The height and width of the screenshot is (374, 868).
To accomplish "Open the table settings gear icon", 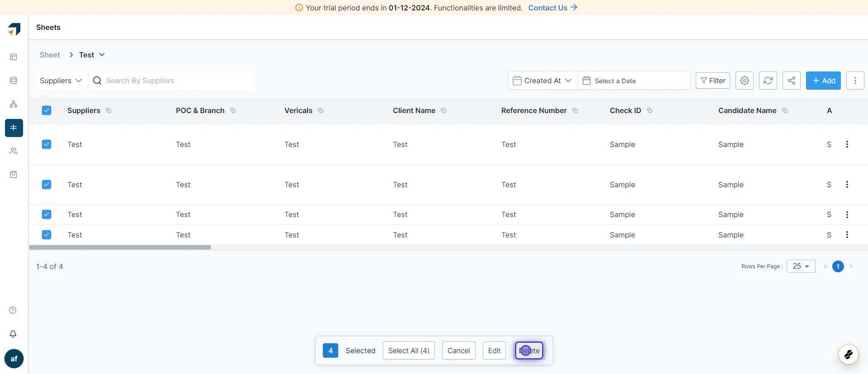I will (x=745, y=80).
